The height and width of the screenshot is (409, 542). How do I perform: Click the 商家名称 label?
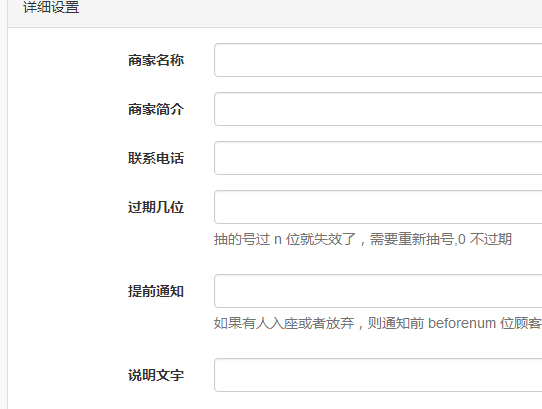[x=156, y=60]
